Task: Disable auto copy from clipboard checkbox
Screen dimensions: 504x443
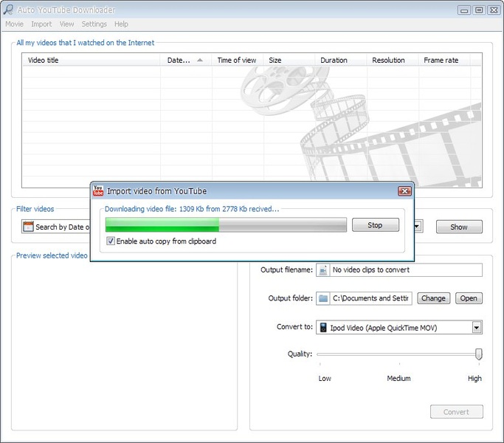Action: [111, 241]
